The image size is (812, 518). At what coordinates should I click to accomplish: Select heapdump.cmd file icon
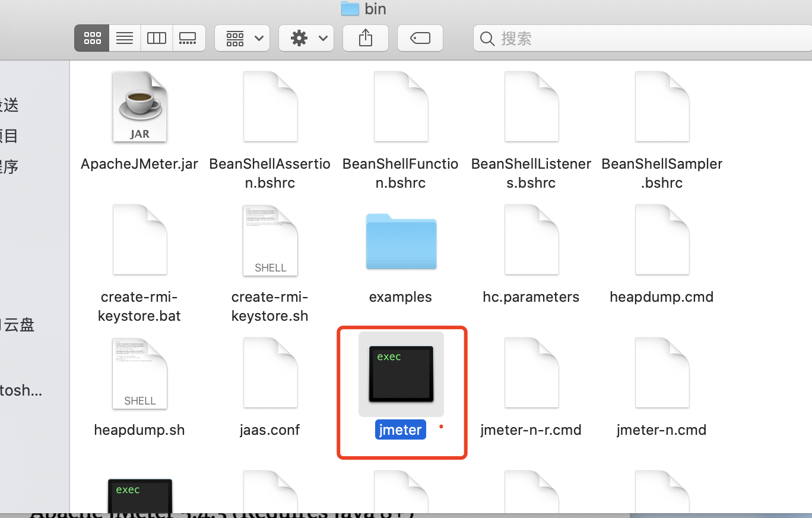(x=662, y=240)
